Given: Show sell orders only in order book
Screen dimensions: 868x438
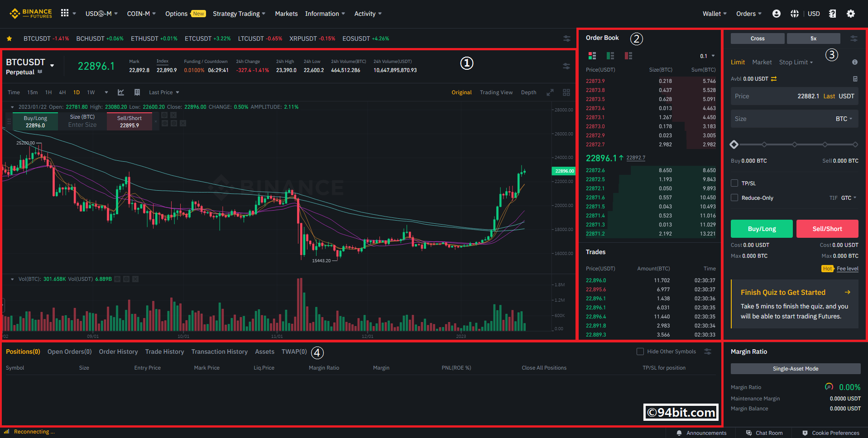Looking at the screenshot, I should tap(628, 56).
